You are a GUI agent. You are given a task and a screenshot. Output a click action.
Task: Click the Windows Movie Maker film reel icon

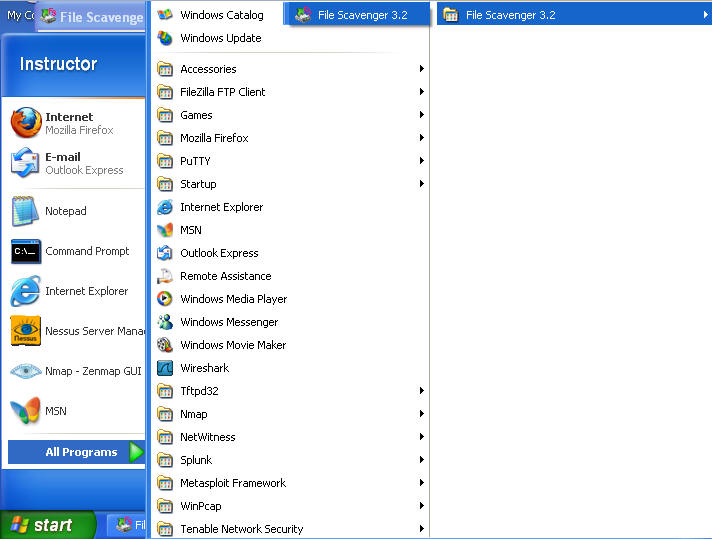tap(165, 345)
